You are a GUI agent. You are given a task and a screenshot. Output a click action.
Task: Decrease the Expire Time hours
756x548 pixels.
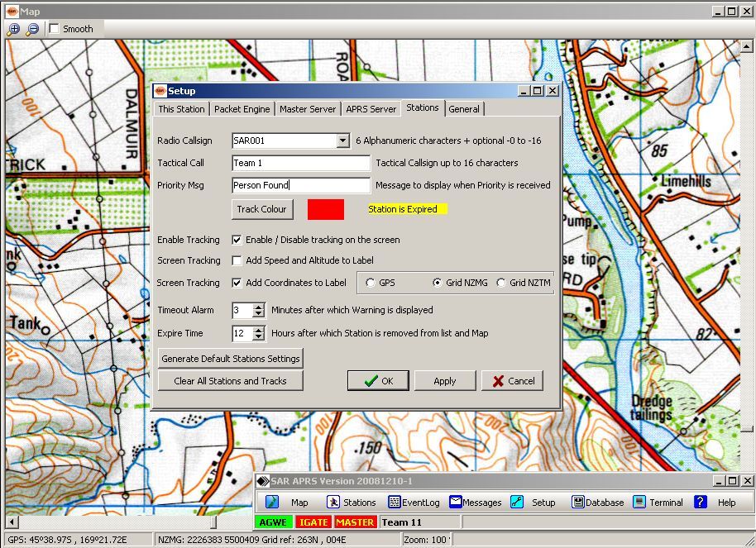coord(259,336)
